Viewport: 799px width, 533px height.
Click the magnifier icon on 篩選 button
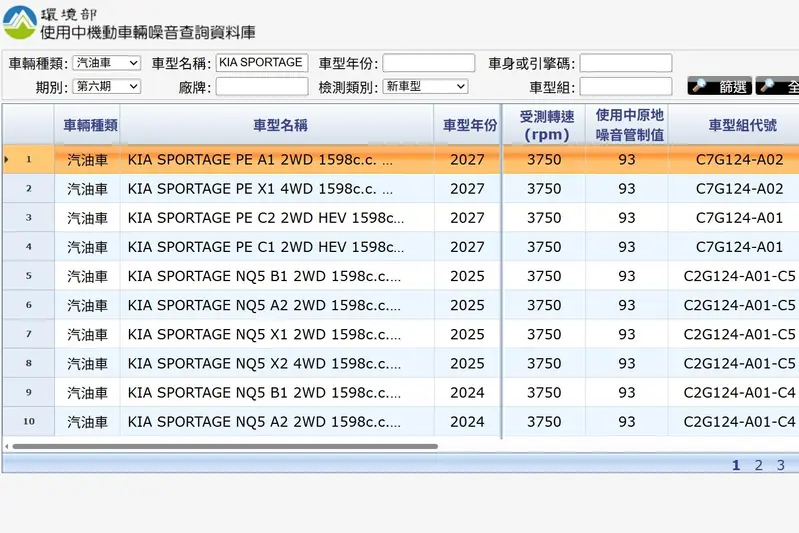coord(700,85)
